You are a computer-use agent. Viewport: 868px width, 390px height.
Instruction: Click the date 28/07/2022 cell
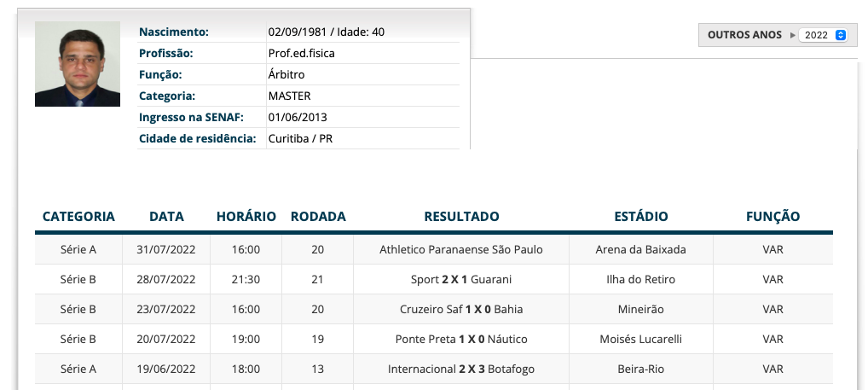[166, 280]
